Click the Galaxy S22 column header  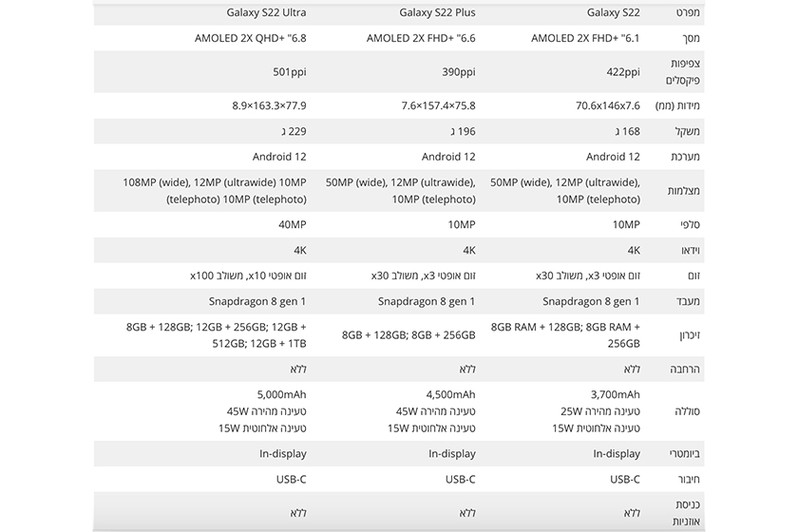614,12
